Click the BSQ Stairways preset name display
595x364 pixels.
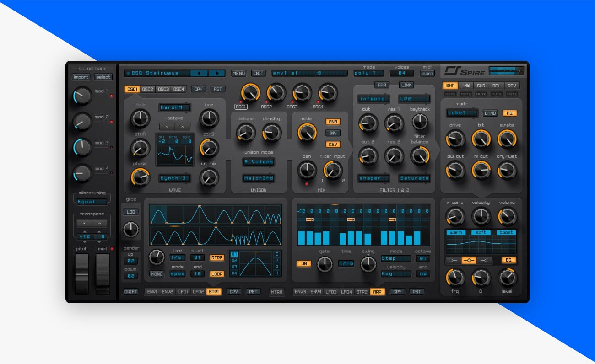157,73
